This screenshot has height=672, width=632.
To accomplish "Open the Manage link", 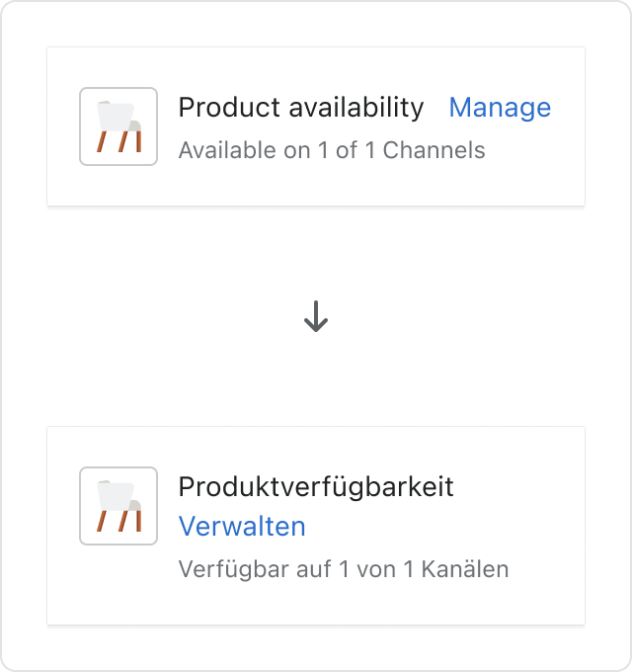I will tap(500, 107).
